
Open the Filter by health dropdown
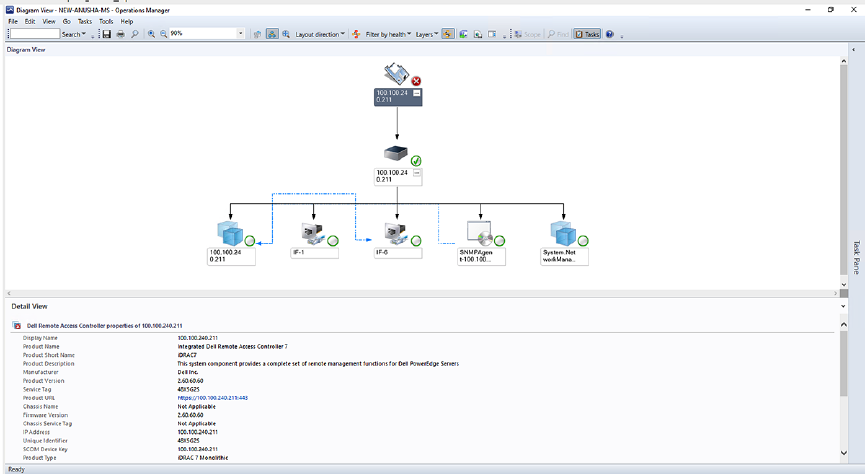click(388, 34)
